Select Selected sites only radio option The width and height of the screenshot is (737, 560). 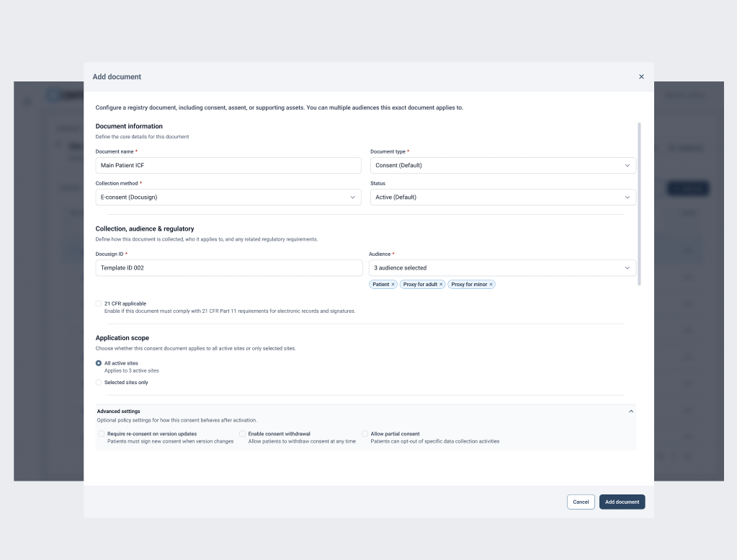99,382
